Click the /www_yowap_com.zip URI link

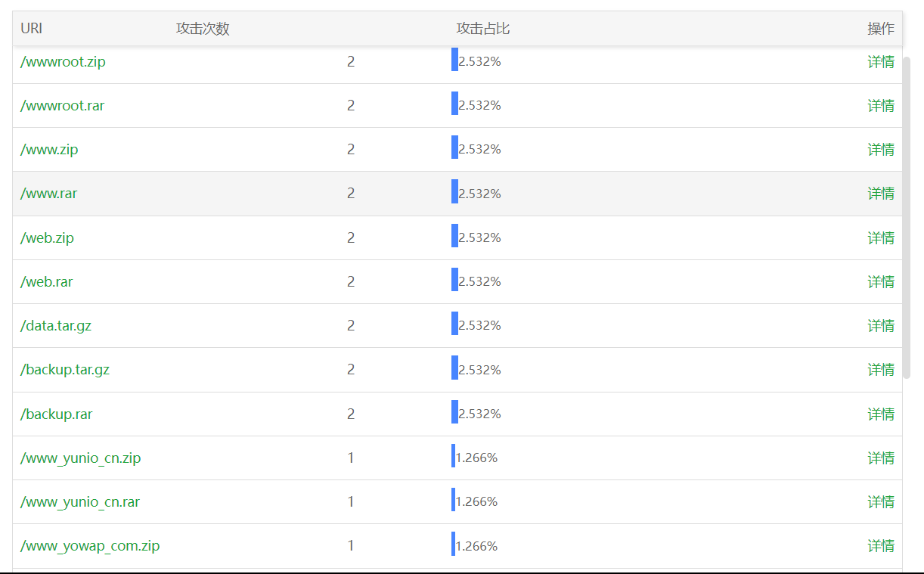click(90, 546)
